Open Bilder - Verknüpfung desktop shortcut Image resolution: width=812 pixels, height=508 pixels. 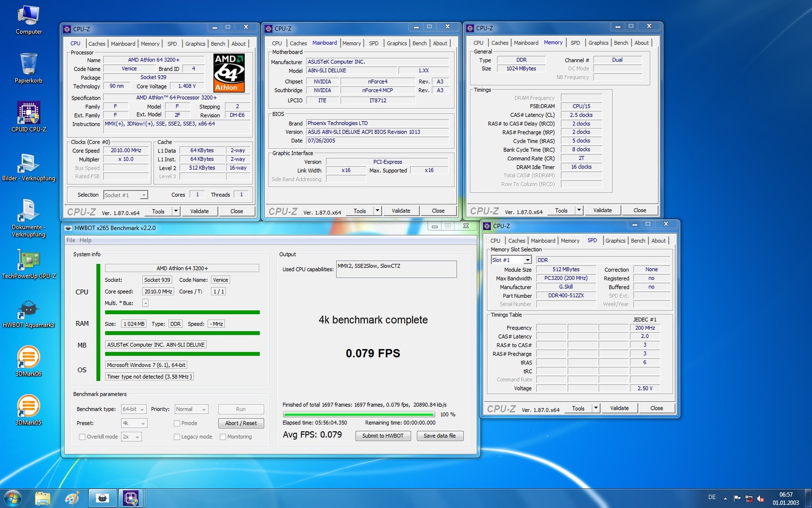pos(29,167)
